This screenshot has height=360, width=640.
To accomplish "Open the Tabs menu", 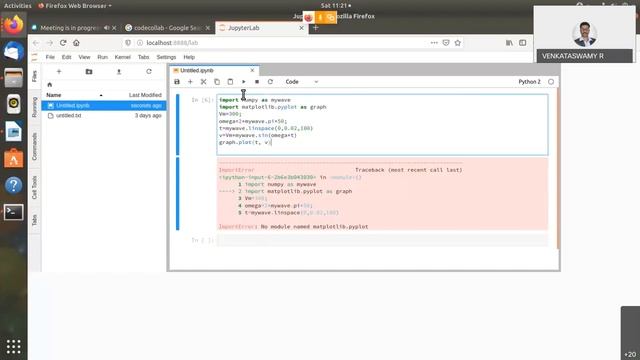I will coord(143,57).
